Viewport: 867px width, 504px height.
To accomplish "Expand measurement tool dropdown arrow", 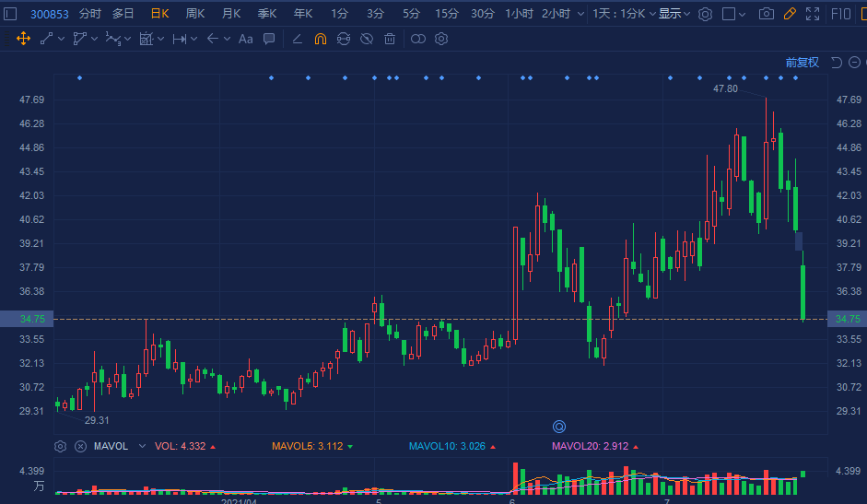I will [161, 39].
